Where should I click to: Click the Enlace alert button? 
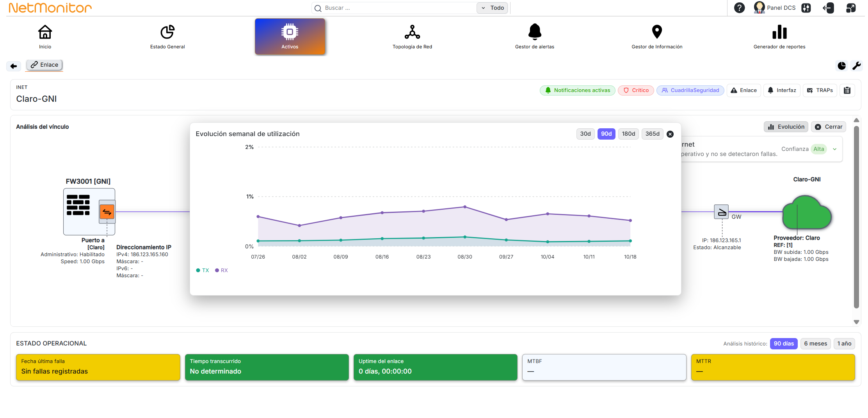pyautogui.click(x=743, y=90)
